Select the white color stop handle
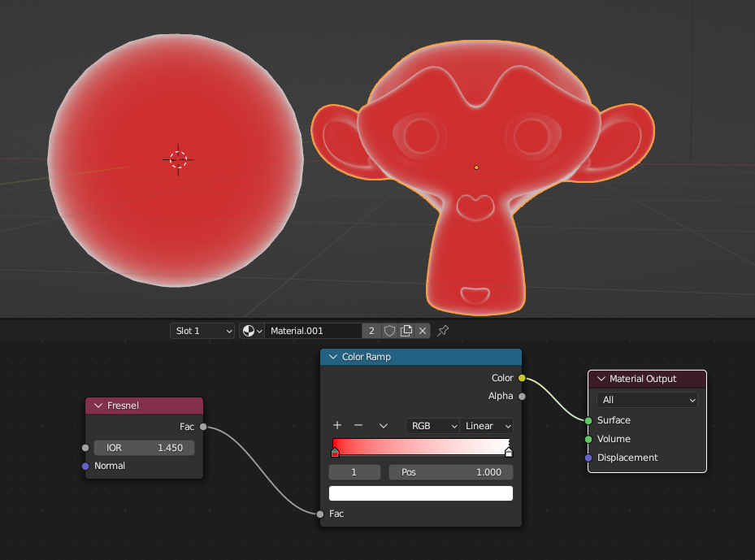Image resolution: width=755 pixels, height=560 pixels. pos(509,452)
